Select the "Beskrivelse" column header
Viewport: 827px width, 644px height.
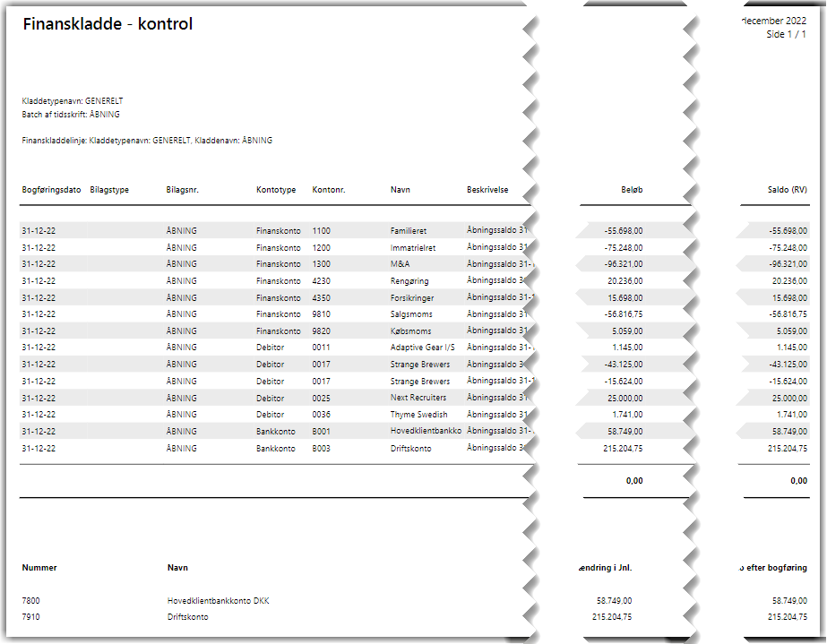[487, 190]
